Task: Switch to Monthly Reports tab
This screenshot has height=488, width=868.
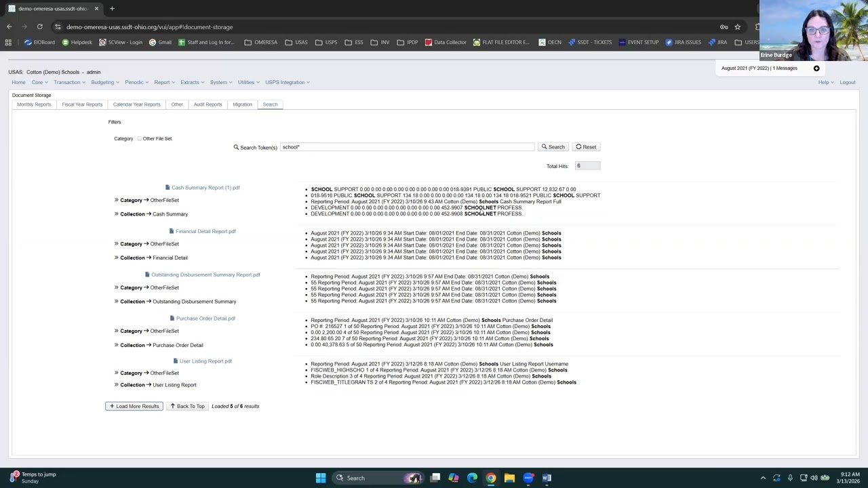Action: tap(34, 104)
